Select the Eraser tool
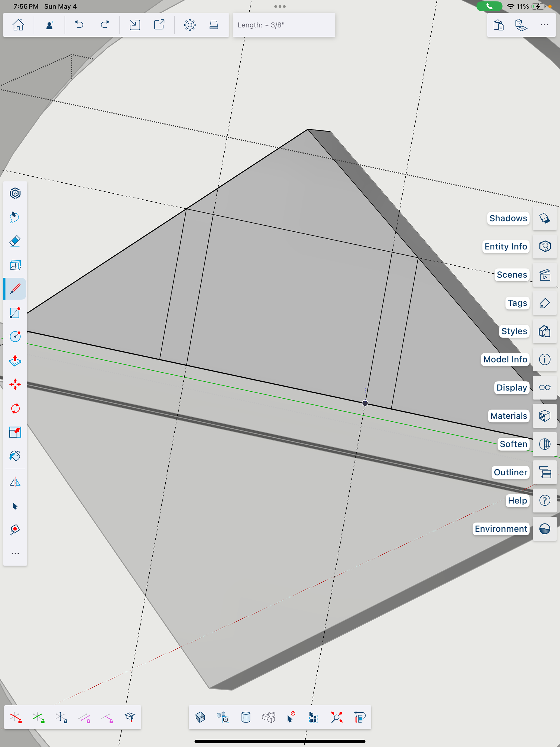Viewport: 560px width, 747px height. point(15,241)
